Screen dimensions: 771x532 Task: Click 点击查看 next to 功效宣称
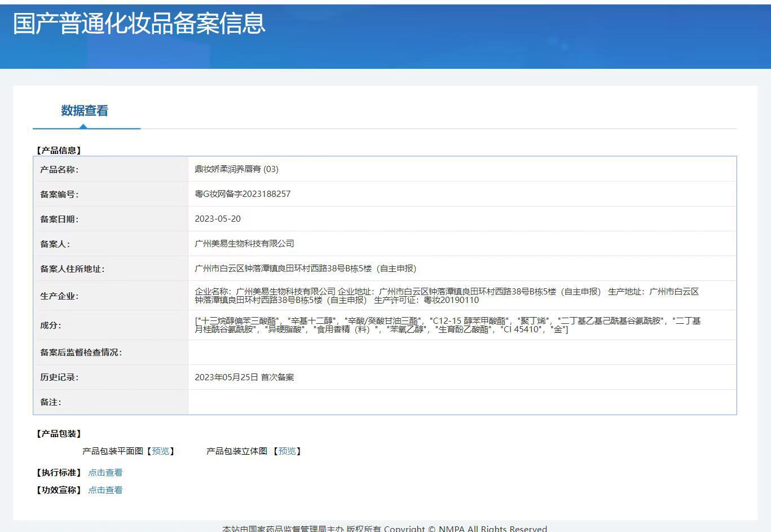105,490
